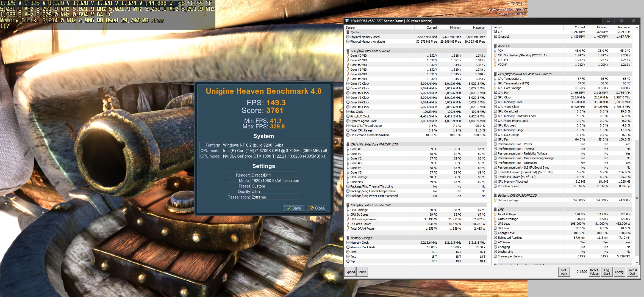This screenshot has height=297, width=644.
Task: Select On-Demand Clock Modulation row
Action: pyautogui.click(x=416, y=135)
